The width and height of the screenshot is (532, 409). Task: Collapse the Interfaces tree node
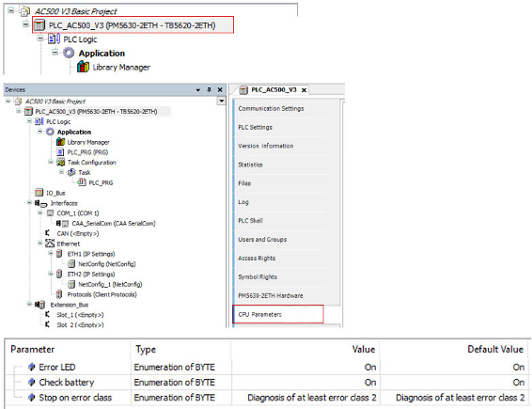pos(29,203)
